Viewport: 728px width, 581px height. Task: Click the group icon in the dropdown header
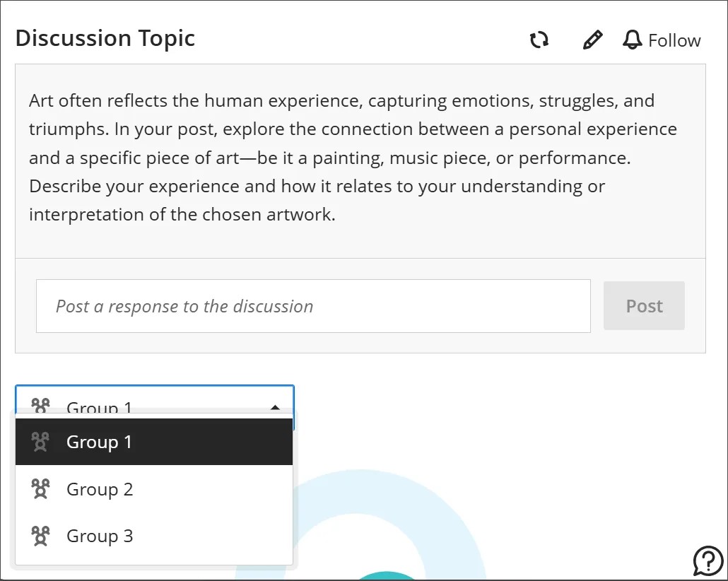tap(40, 405)
